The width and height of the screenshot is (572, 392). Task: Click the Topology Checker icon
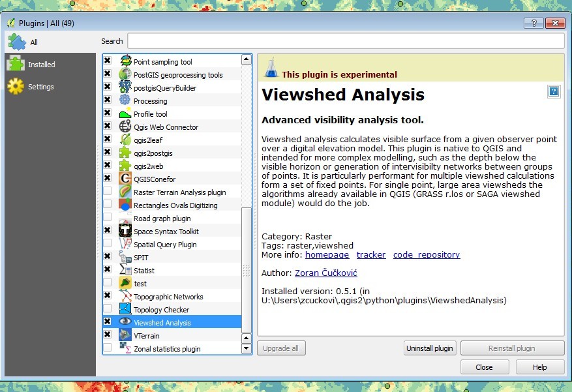pyautogui.click(x=125, y=309)
